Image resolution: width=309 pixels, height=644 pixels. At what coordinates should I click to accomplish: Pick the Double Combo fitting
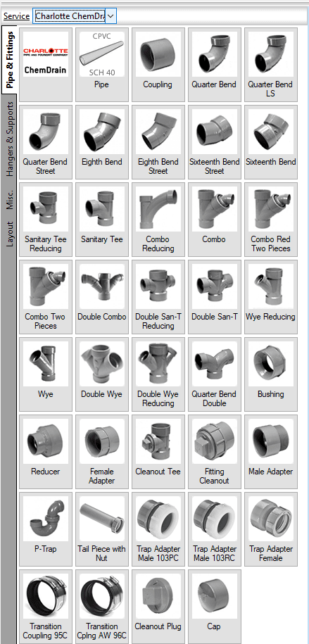click(x=102, y=297)
